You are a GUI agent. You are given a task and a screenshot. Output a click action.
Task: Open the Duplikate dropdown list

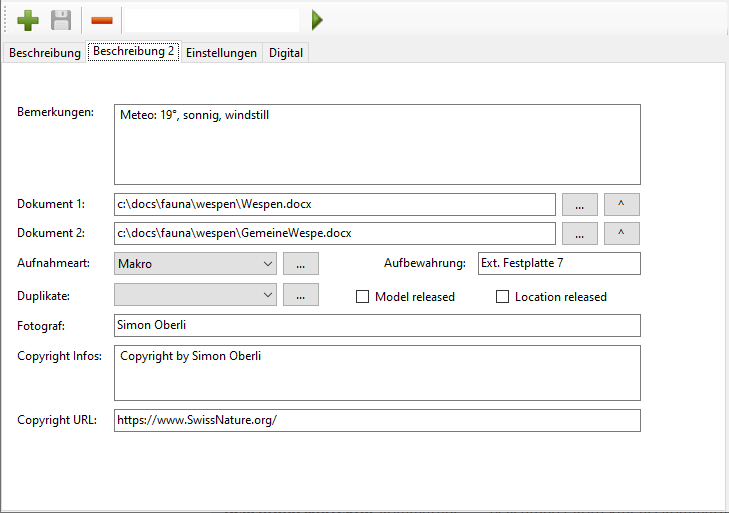pos(267,295)
